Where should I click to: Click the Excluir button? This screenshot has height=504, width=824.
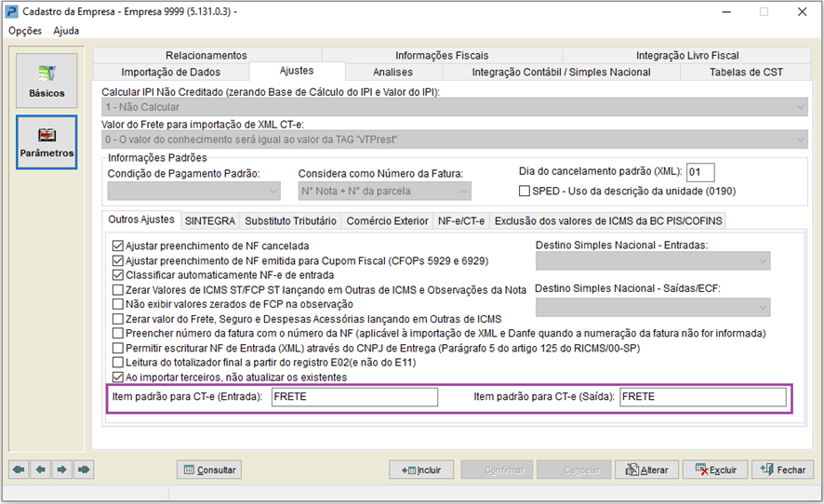(x=714, y=470)
